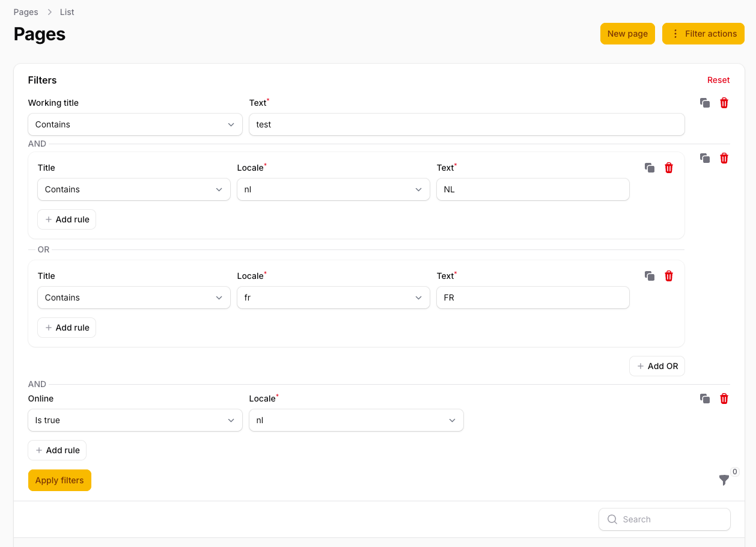Go to Pages breadcrumb link
This screenshot has width=756, height=547.
[x=26, y=12]
